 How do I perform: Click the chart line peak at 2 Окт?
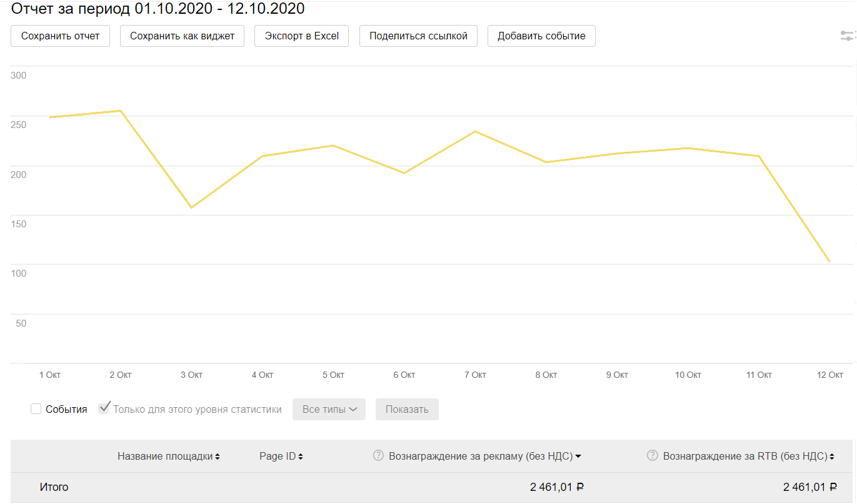[120, 111]
